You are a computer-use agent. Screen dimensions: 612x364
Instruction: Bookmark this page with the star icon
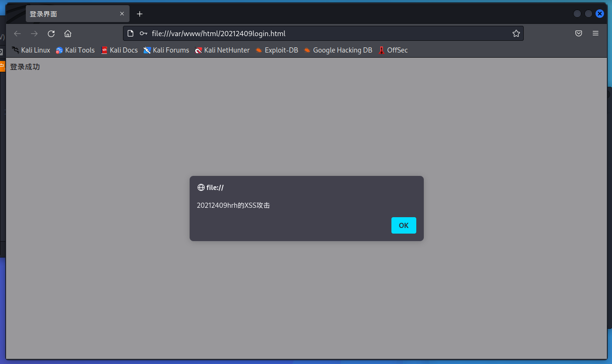516,33
